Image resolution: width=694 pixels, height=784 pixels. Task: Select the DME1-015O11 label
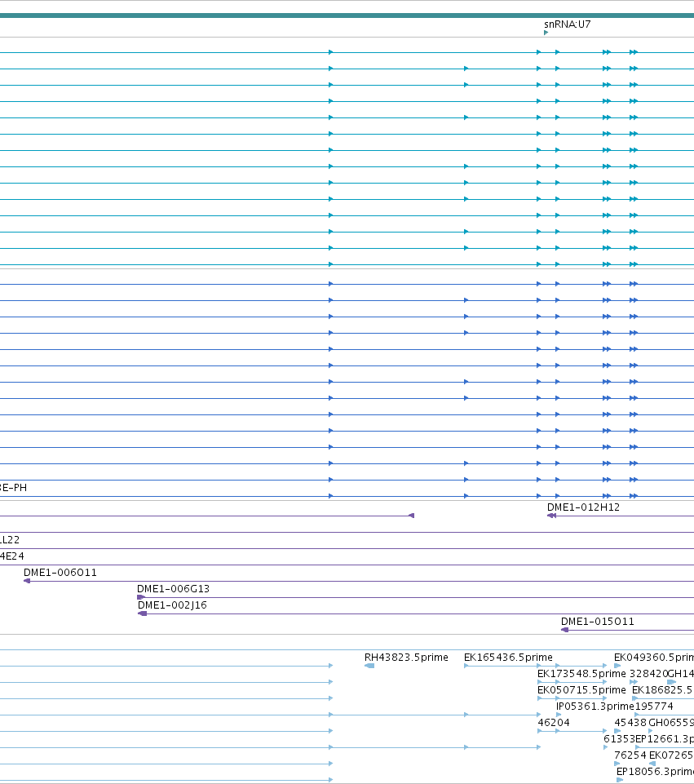click(x=598, y=622)
